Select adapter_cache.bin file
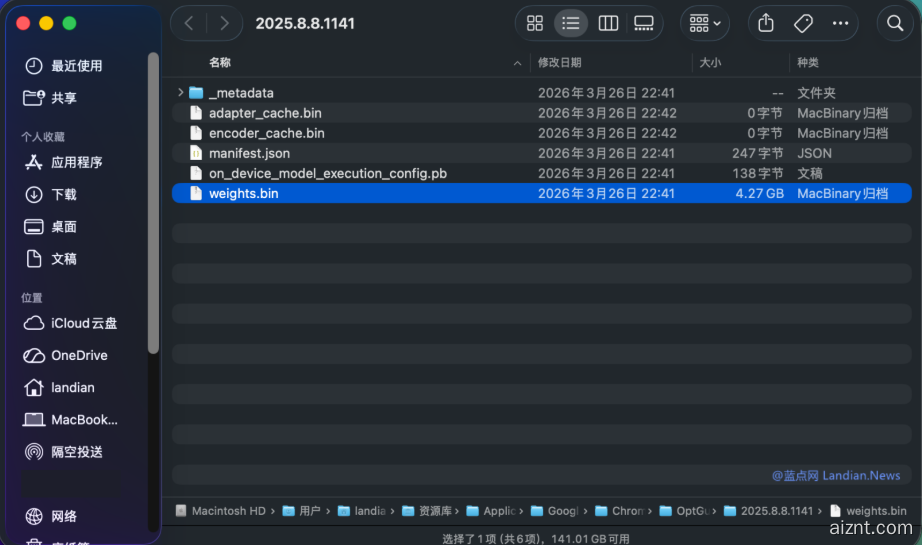Viewport: 923px width, 545px height. [x=542, y=113]
